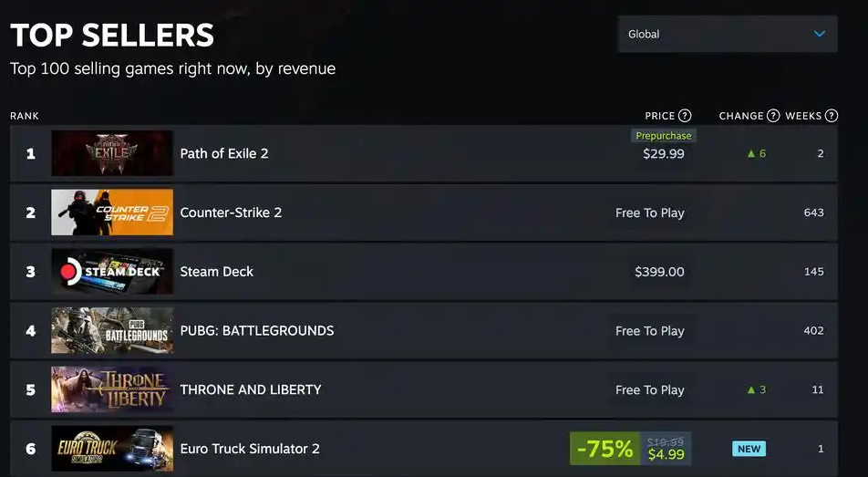Click the Counter-Strike 2 thumbnail

tap(112, 213)
